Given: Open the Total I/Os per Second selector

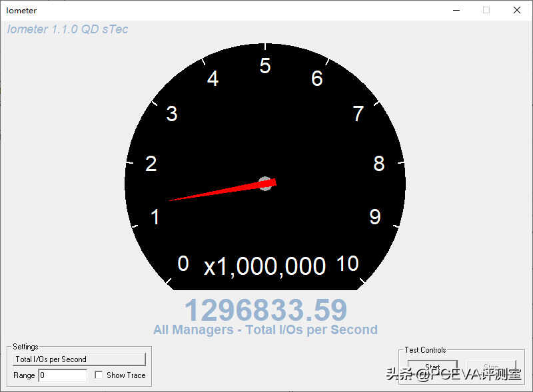Looking at the screenshot, I should (79, 359).
